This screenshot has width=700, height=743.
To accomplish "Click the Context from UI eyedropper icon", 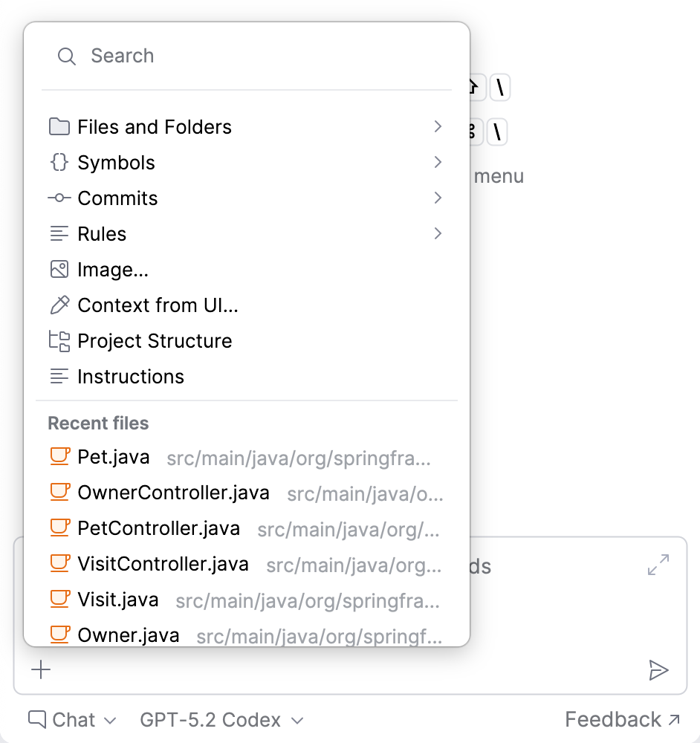I will pyautogui.click(x=59, y=305).
